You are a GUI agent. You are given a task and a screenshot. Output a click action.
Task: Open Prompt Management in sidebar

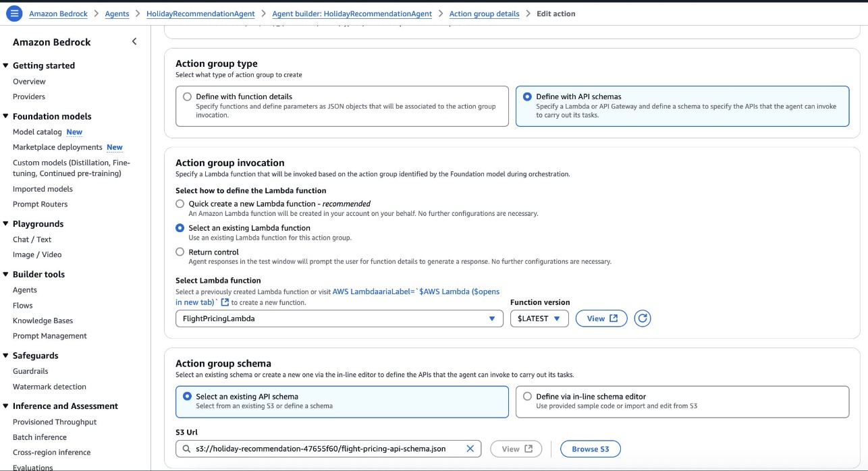50,336
